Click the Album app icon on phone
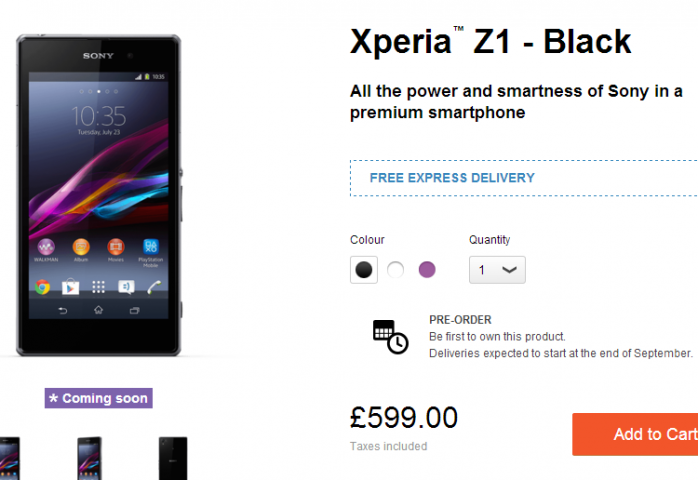Viewport: 698px width, 480px height. point(81,247)
